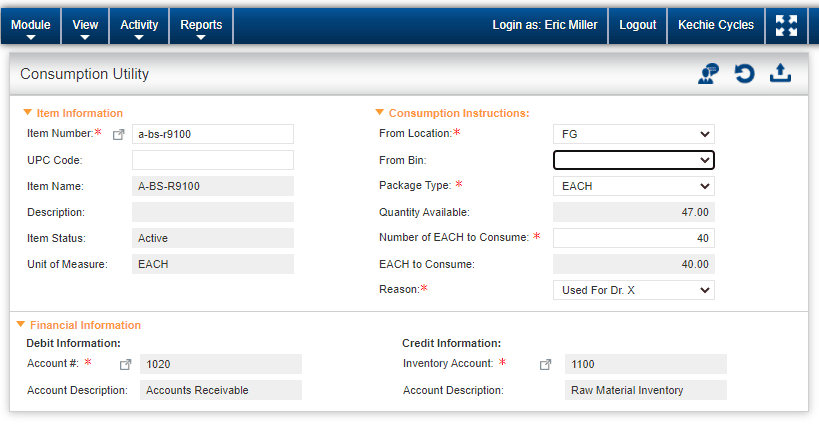Click the reset circular arrow icon
This screenshot has height=429, width=819.
coord(744,74)
